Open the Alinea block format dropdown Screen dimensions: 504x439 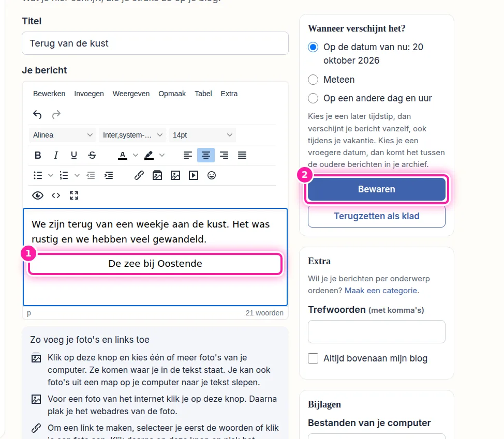[63, 135]
